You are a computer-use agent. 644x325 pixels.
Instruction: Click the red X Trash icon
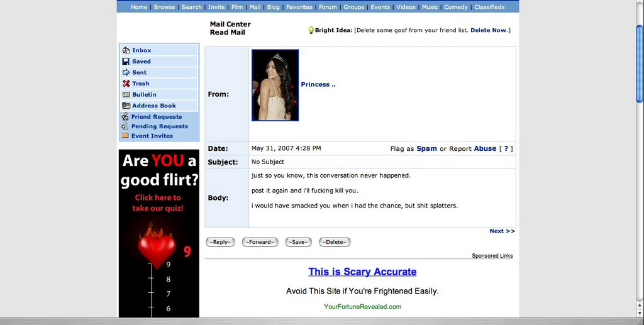126,84
